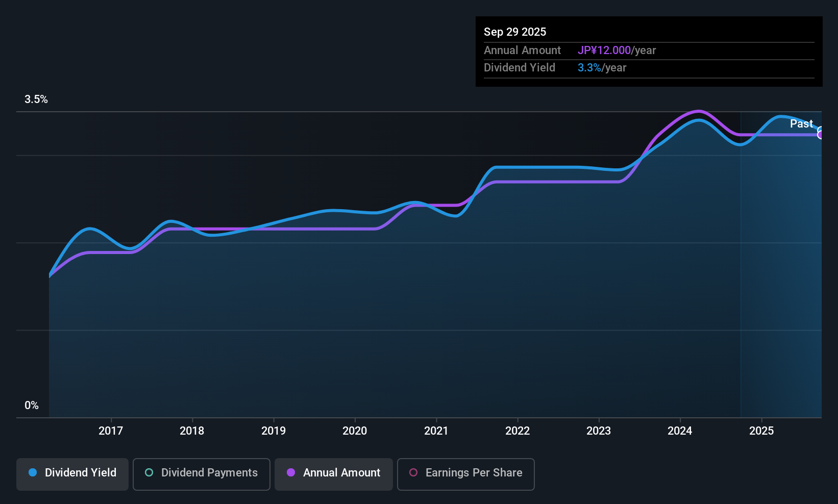Click the 2017 x-axis label
838x504 pixels.
tap(111, 431)
